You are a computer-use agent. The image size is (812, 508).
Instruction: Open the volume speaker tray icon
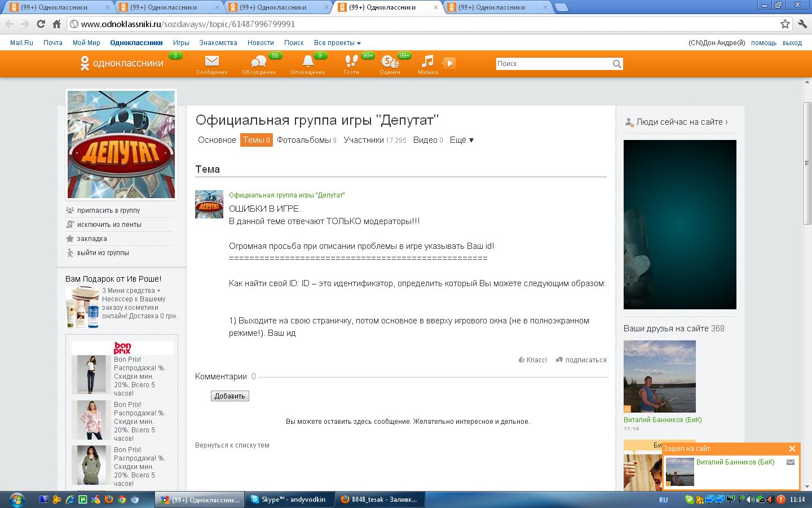(x=750, y=500)
